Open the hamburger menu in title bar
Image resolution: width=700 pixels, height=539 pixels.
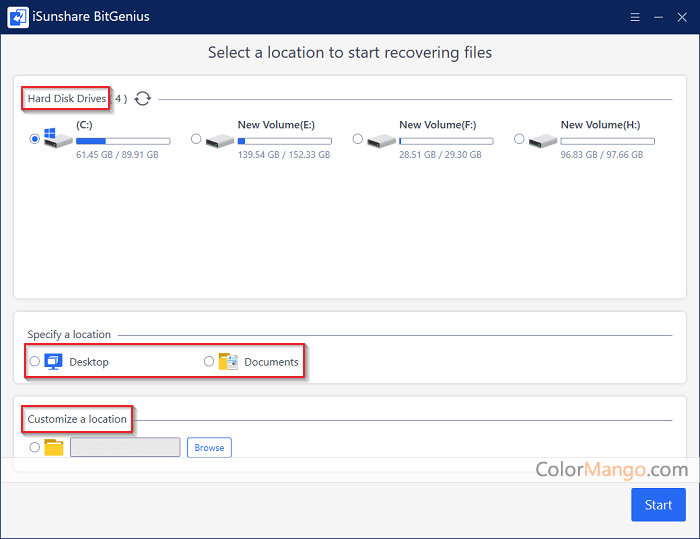635,17
